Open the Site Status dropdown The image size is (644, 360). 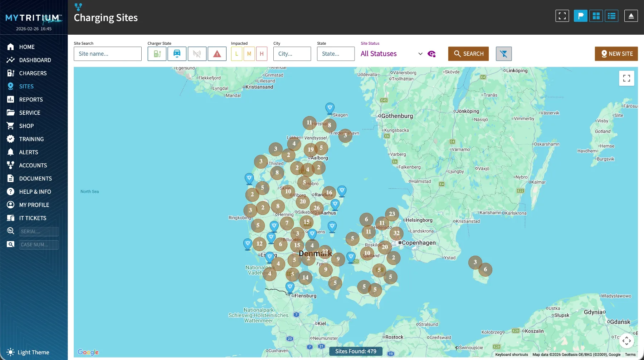pyautogui.click(x=392, y=54)
